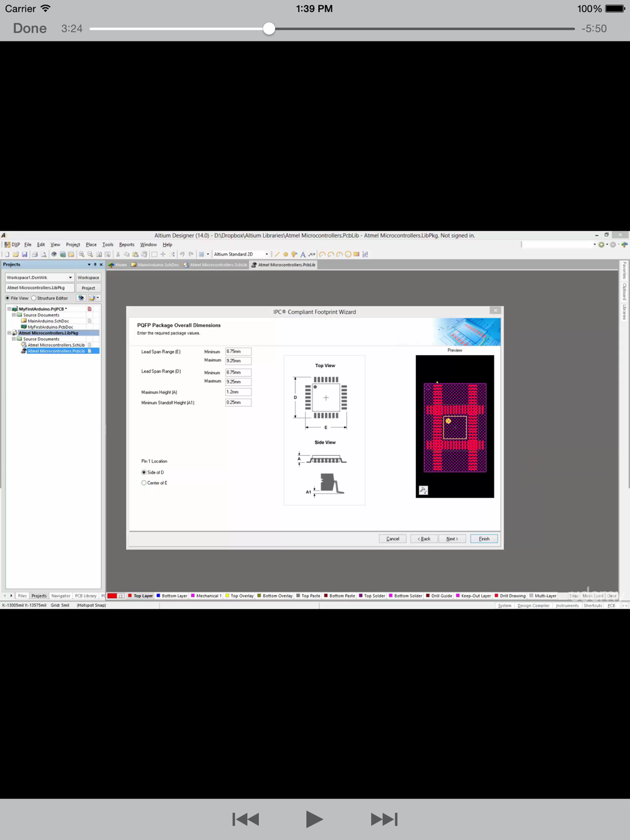Select the place fill rectangle tool
This screenshot has height=840, width=630.
tap(356, 254)
